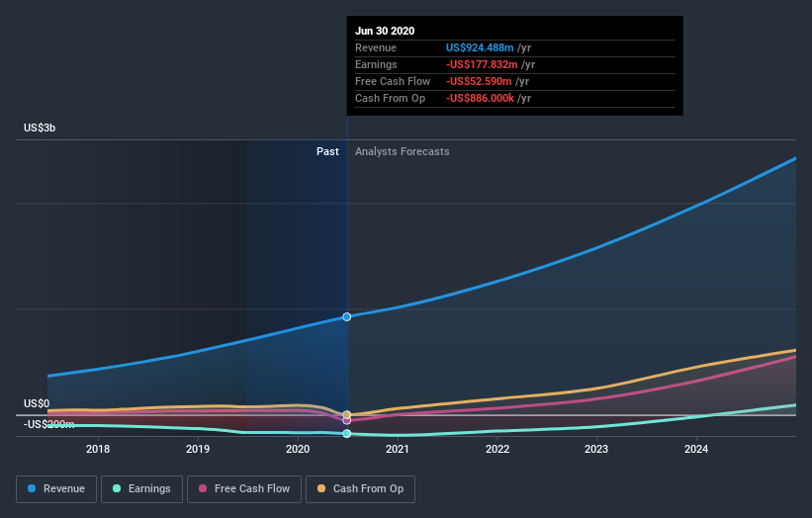This screenshot has height=518, width=812.
Task: Toggle the Free Cash Flow legend button
Action: [x=244, y=489]
